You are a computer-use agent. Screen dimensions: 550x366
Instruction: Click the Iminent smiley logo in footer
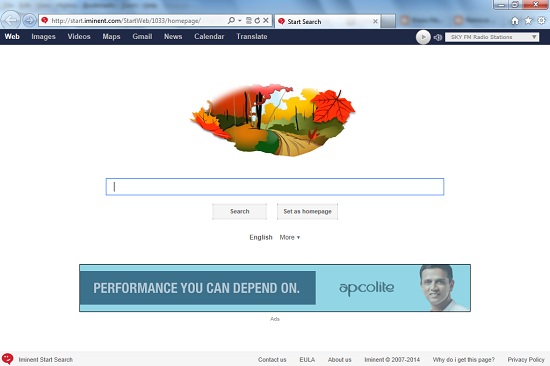[7, 359]
